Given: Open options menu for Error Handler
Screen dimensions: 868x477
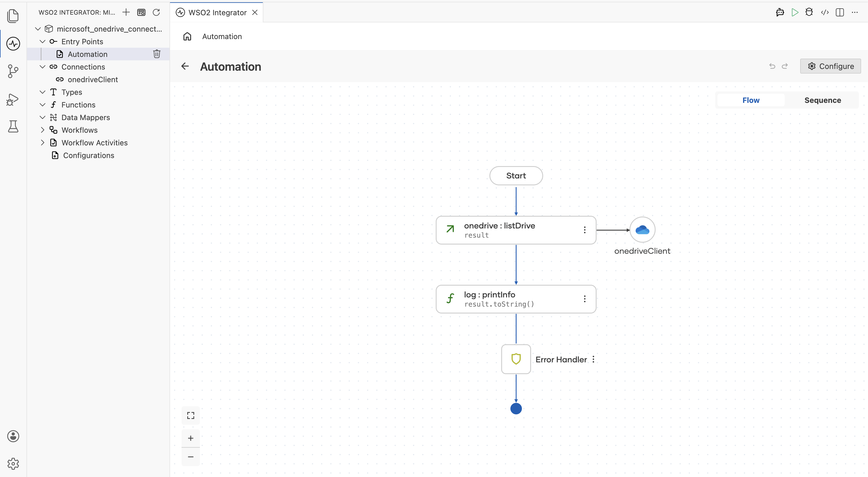Looking at the screenshot, I should [x=593, y=359].
